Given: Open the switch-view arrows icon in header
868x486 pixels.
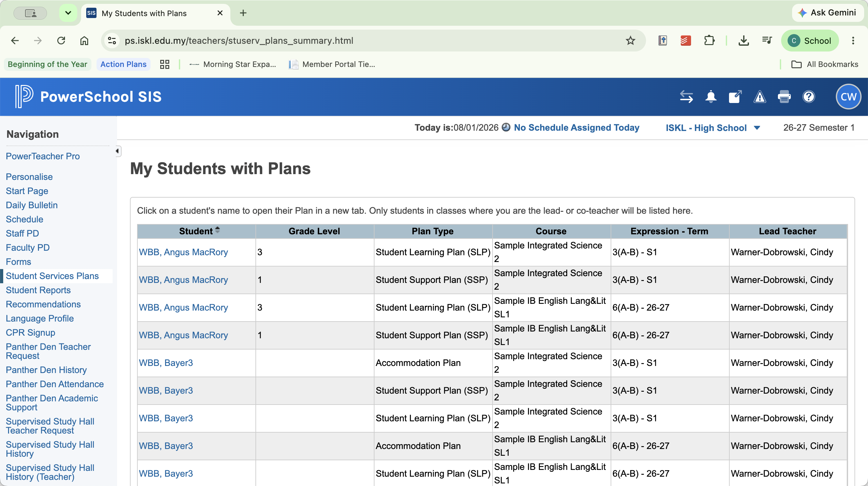Looking at the screenshot, I should pyautogui.click(x=686, y=97).
